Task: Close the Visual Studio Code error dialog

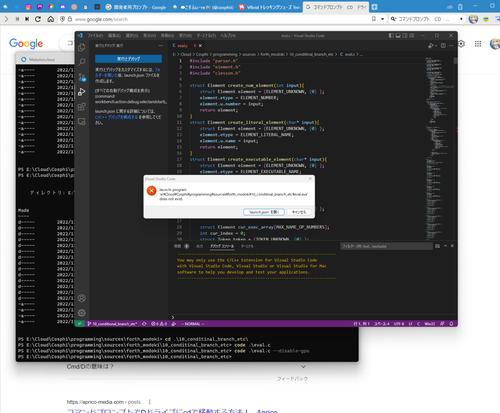Action: click(310, 179)
